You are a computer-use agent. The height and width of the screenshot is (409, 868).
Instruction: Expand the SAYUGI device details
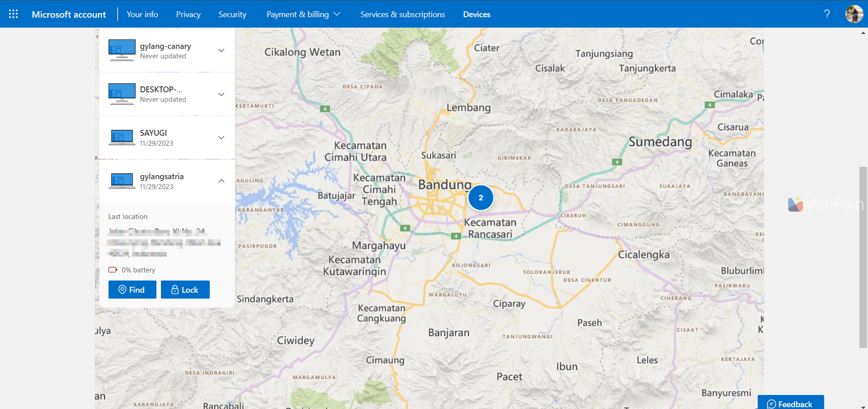coord(222,138)
